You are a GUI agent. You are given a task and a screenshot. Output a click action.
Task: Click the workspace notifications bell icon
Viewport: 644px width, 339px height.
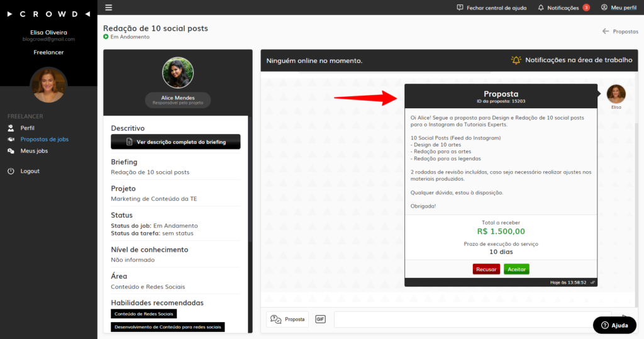(516, 60)
